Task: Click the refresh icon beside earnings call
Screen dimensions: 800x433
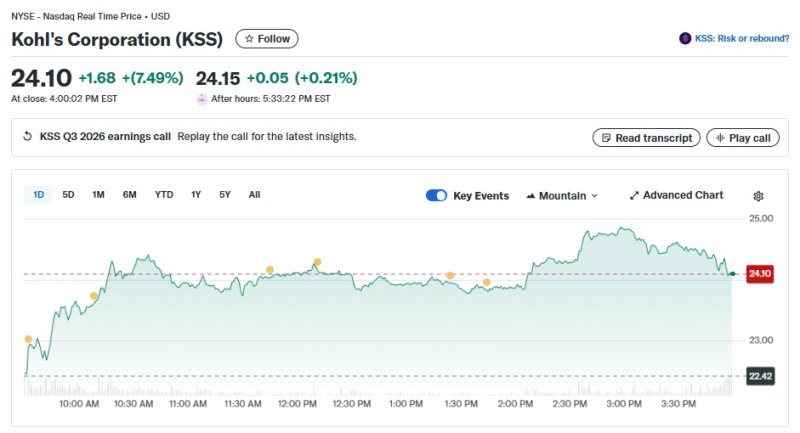Action: (28, 137)
